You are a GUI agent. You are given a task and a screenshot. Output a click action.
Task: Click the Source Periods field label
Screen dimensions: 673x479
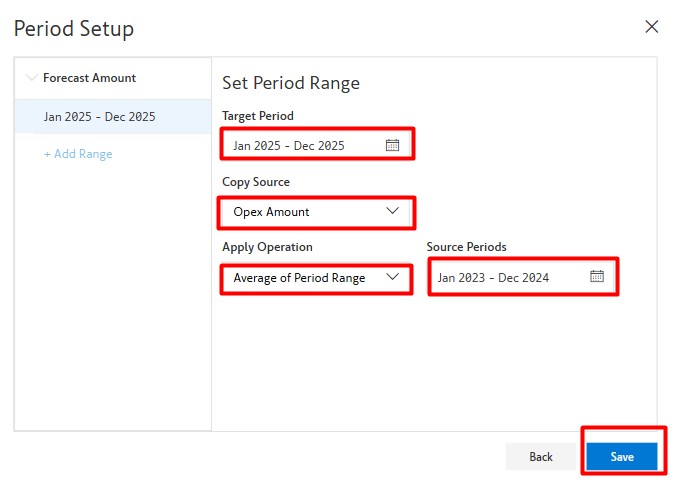466,247
